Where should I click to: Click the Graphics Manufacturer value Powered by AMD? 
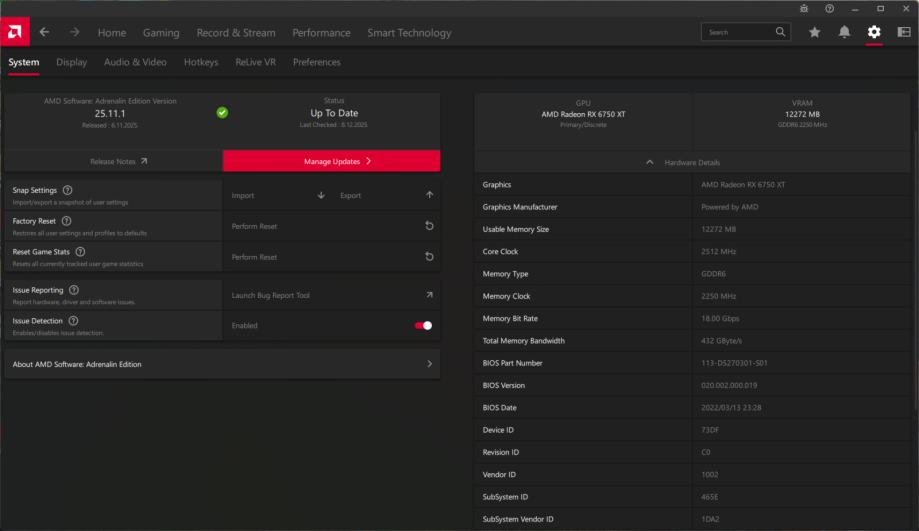729,207
